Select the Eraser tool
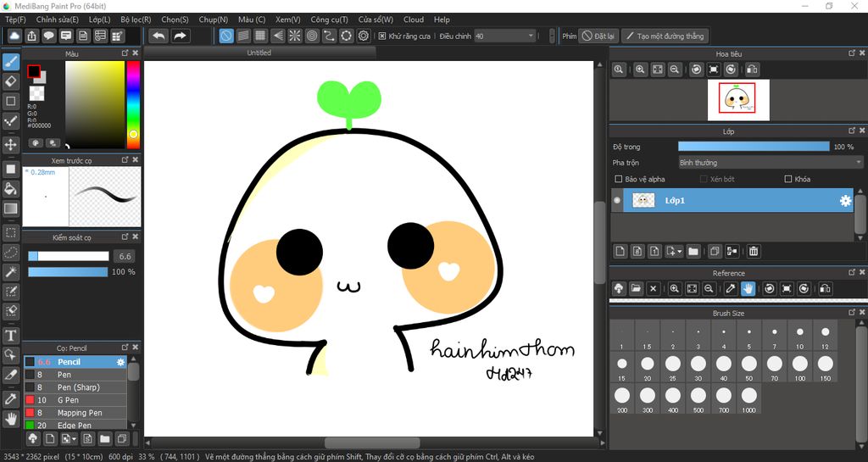Viewport: 868px width, 462px height. [x=10, y=81]
